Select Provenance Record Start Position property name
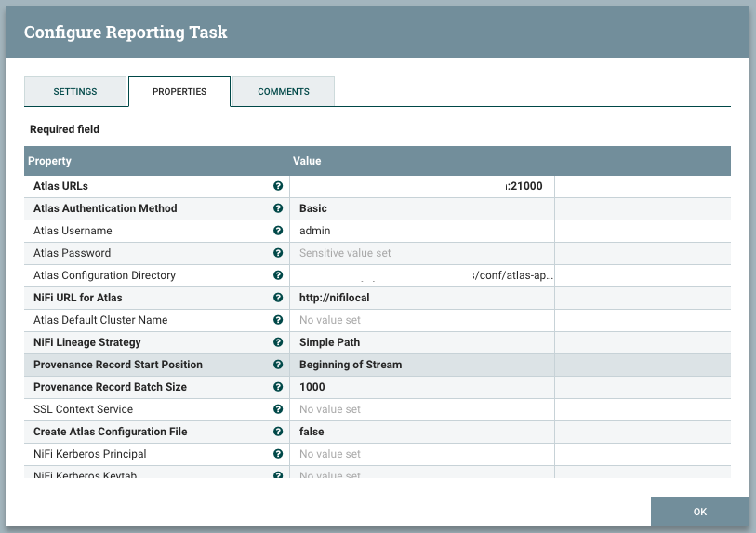The width and height of the screenshot is (756, 533). click(x=118, y=365)
